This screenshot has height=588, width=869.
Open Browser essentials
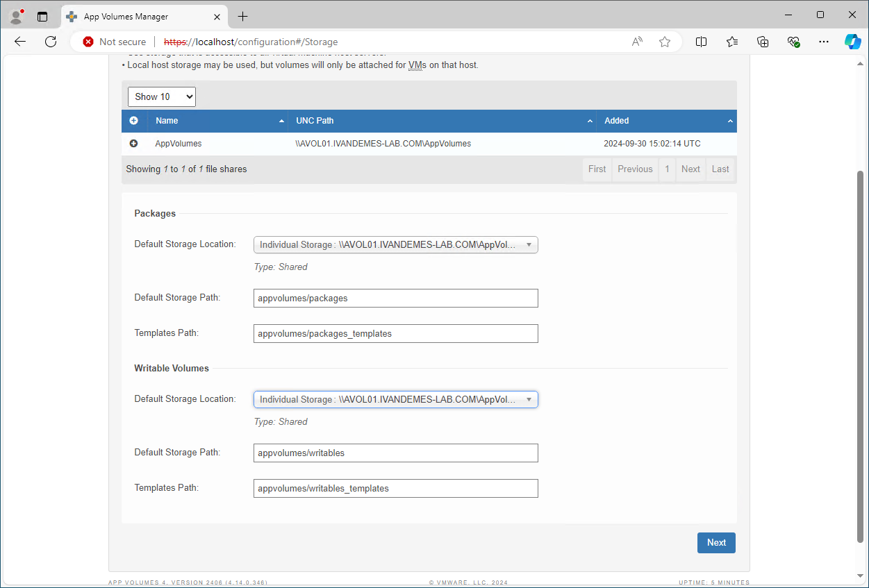[794, 42]
